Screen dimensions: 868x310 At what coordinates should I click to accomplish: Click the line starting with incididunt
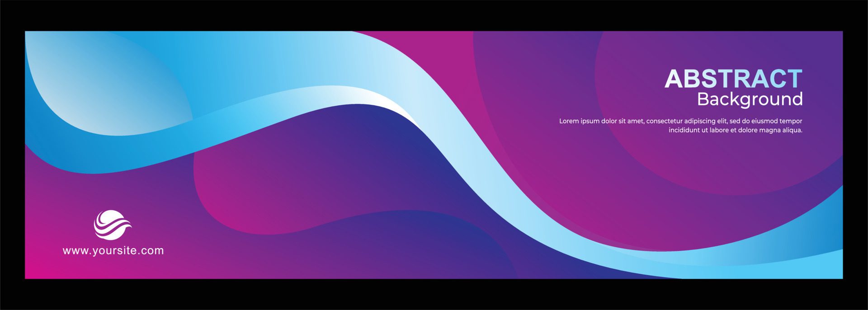(735, 130)
